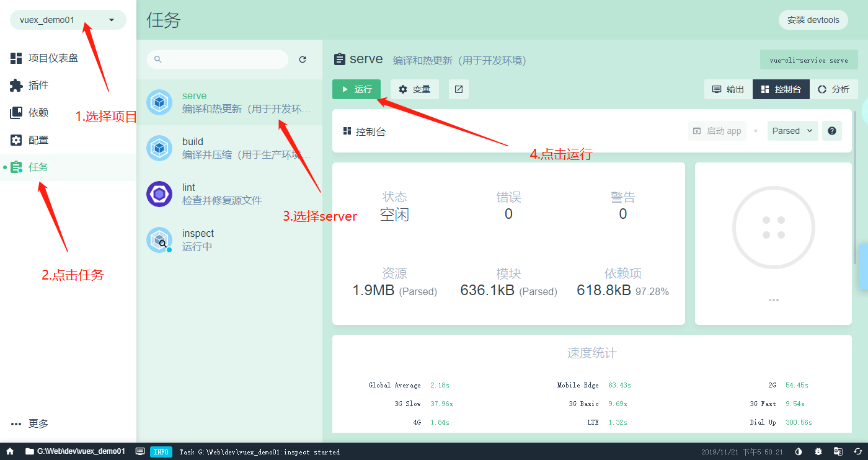Screen dimensions: 868x460
Task: Click the inspect task icon
Action: click(159, 240)
